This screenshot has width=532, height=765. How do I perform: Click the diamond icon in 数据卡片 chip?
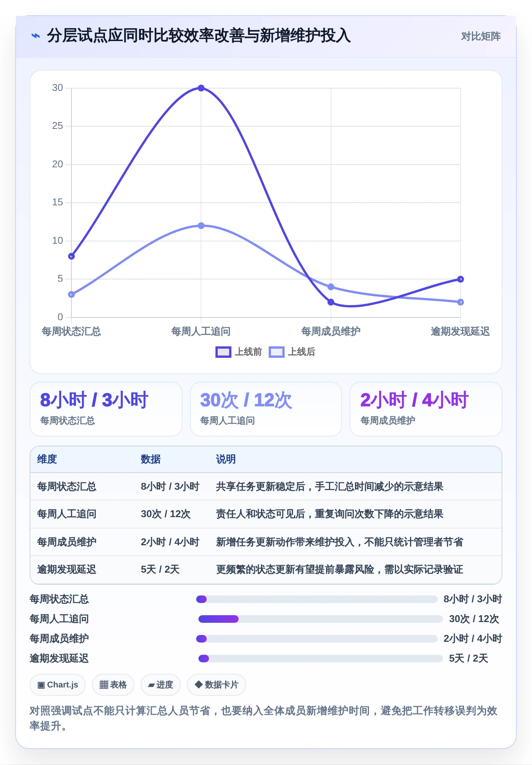pos(198,685)
